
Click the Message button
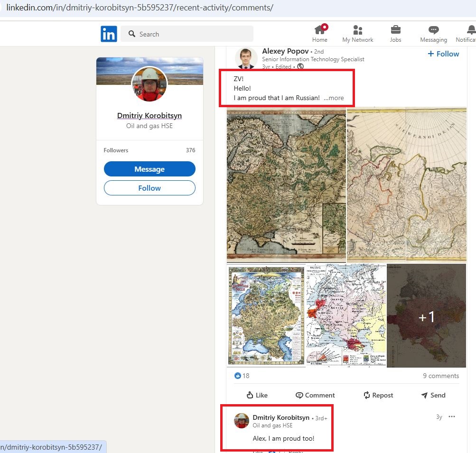(x=149, y=169)
